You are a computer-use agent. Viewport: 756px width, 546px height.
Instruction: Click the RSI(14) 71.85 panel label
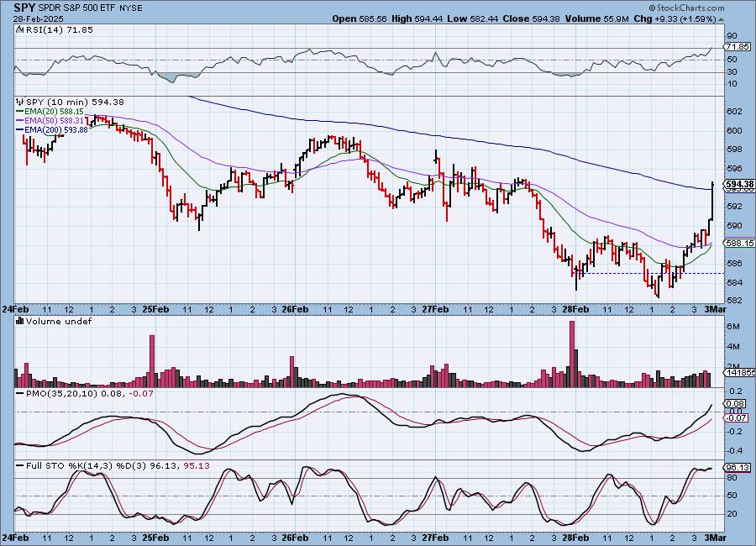tap(60, 29)
